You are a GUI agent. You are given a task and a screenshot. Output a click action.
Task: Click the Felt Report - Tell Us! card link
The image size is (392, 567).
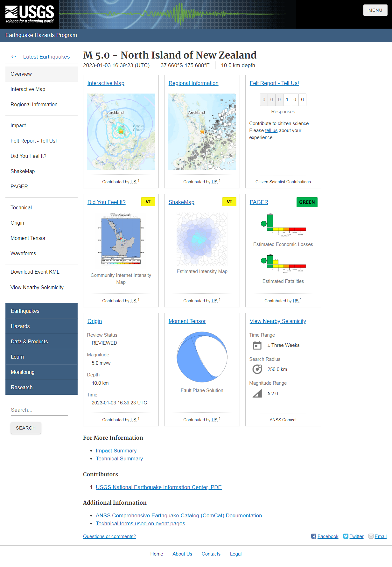pos(274,83)
